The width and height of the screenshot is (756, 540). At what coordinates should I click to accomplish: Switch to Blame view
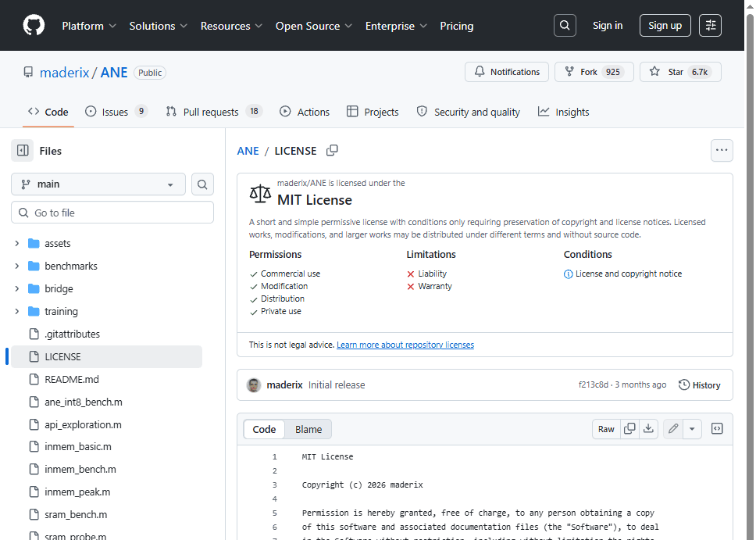[x=308, y=429]
